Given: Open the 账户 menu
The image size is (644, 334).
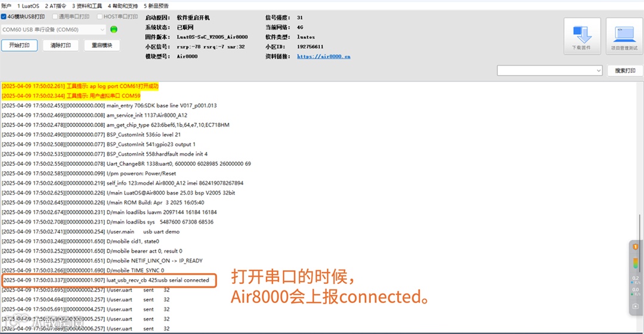Looking at the screenshot, I should pos(6,6).
